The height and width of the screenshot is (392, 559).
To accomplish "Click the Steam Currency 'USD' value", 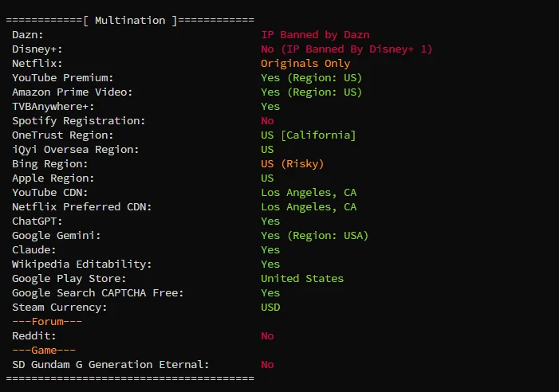I will coord(270,307).
